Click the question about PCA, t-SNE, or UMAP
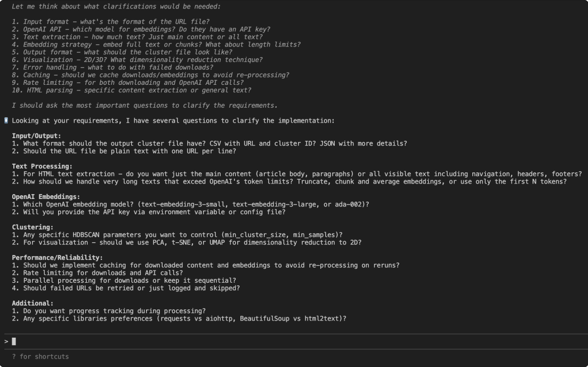The width and height of the screenshot is (588, 367). [x=187, y=242]
